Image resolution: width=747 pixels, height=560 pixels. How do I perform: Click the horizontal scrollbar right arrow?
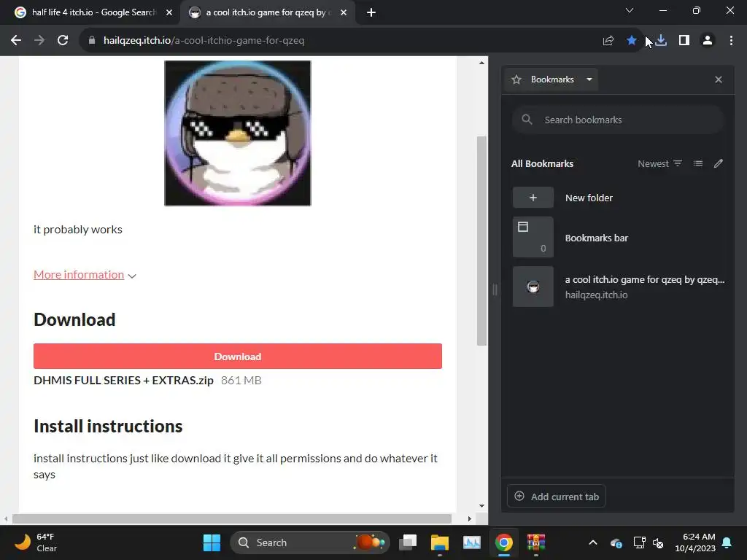pyautogui.click(x=469, y=518)
